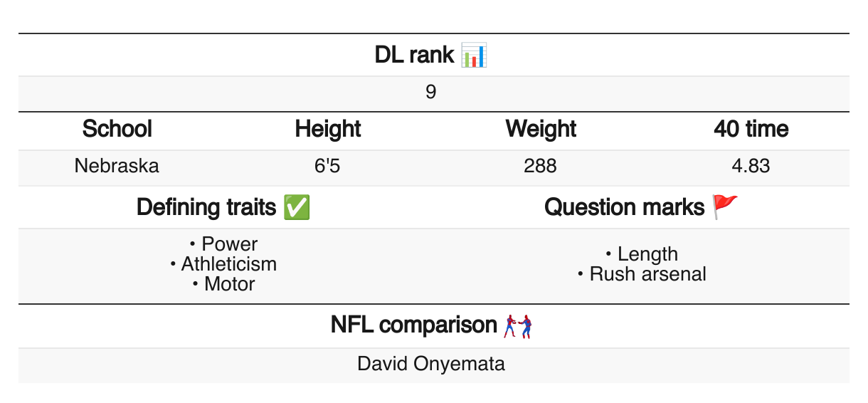Click the Athleticism trait bullet
The height and width of the screenshot is (403, 868).
tap(223, 264)
